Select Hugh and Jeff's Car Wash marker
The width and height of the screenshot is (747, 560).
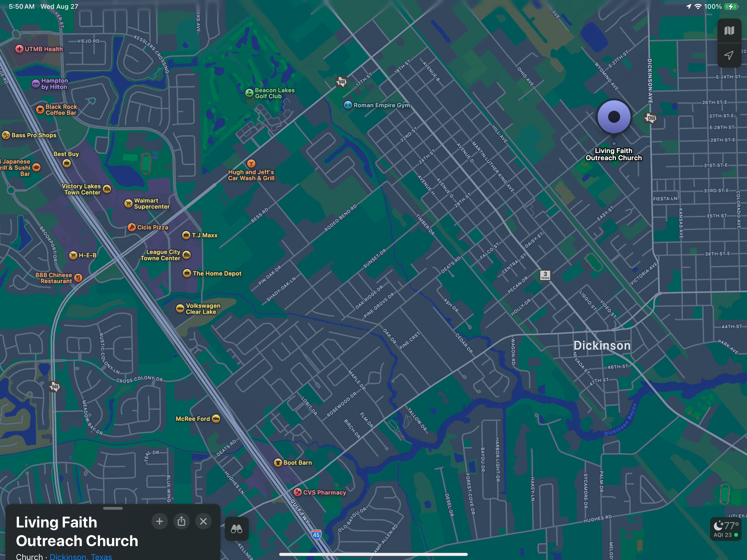point(251,164)
